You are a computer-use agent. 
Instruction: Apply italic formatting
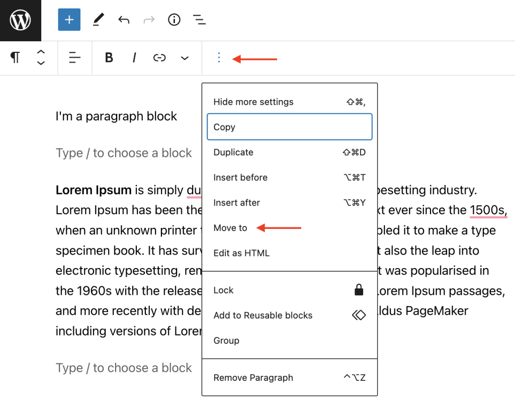tap(134, 58)
